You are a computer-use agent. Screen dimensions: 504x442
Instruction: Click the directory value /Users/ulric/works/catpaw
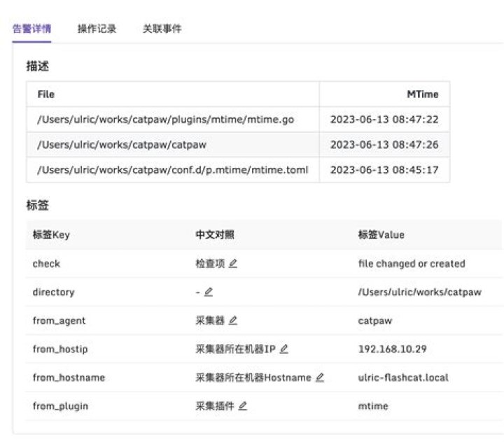[x=420, y=292]
